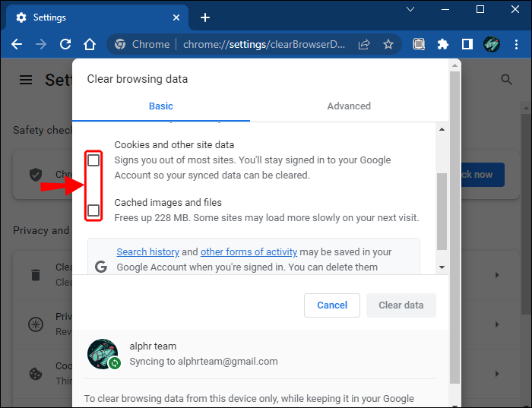This screenshot has width=532, height=408.
Task: Close the Settings tab
Action: coord(176,17)
